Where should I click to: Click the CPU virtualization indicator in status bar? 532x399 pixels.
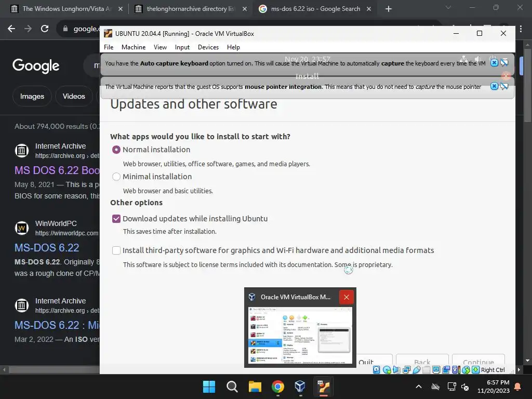[456, 370]
